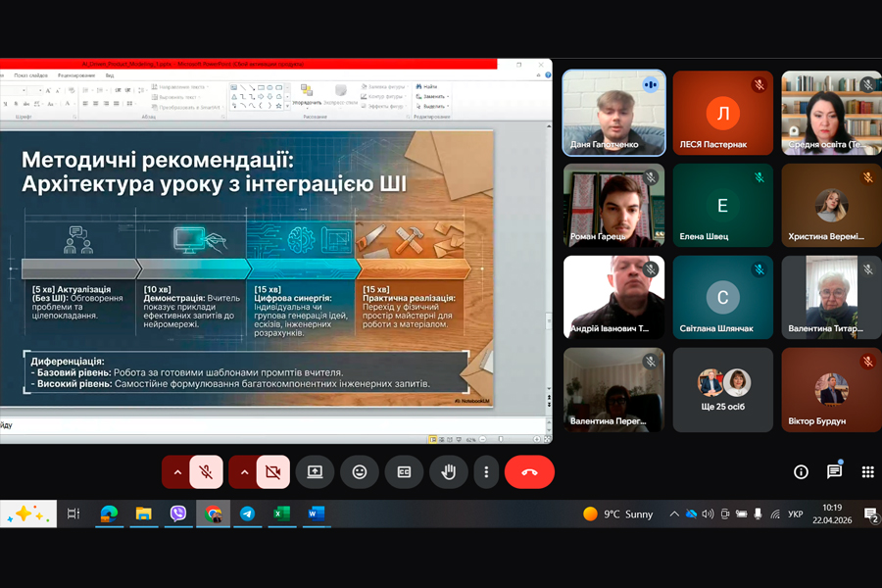Switch УКР keyboard language indicator
Image resolution: width=882 pixels, height=588 pixels.
click(x=796, y=514)
